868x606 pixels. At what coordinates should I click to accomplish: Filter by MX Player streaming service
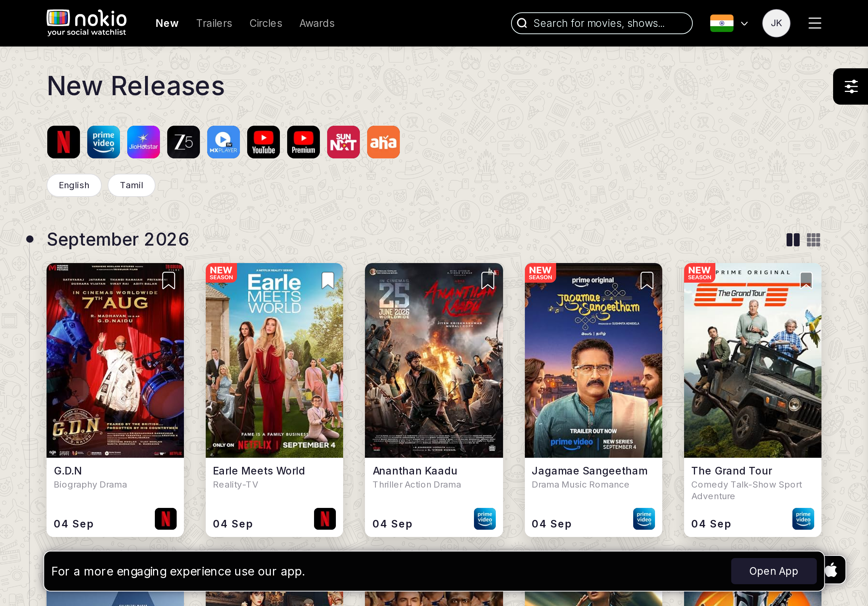pyautogui.click(x=224, y=142)
